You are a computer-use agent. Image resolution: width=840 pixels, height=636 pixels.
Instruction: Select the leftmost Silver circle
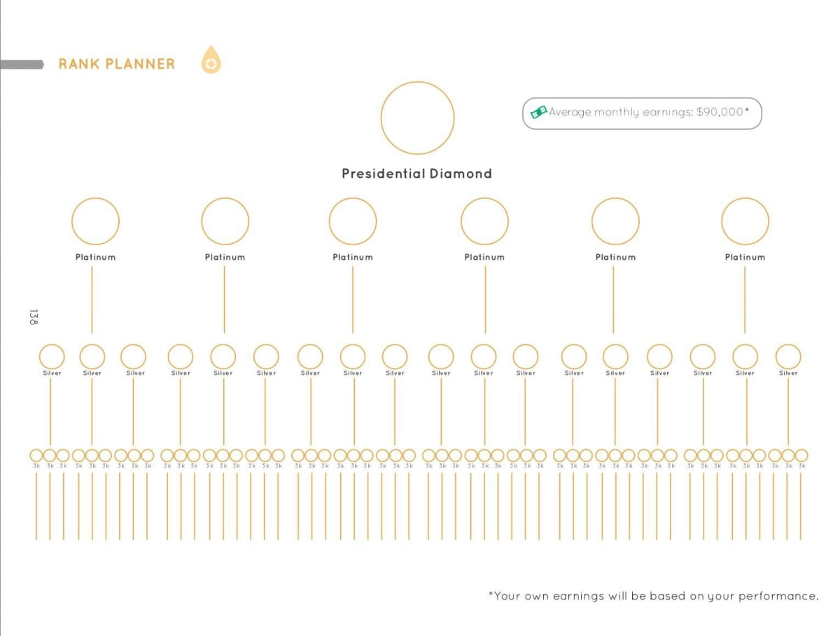pyautogui.click(x=51, y=357)
